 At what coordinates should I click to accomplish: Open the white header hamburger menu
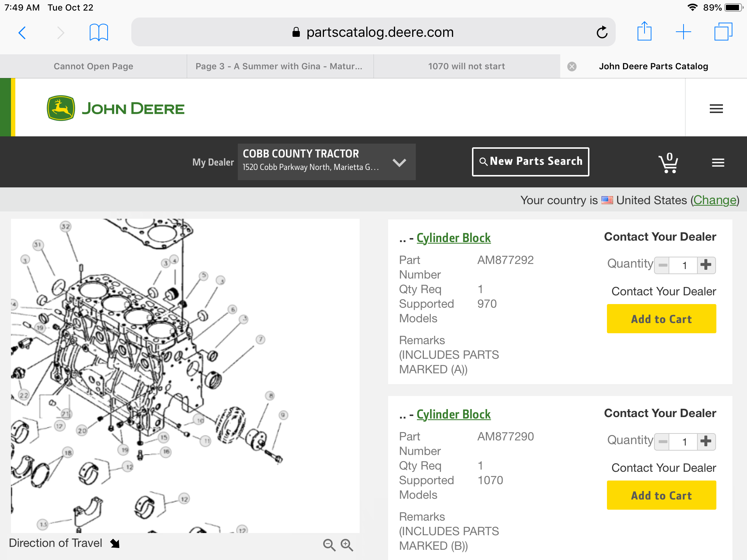pos(716,109)
